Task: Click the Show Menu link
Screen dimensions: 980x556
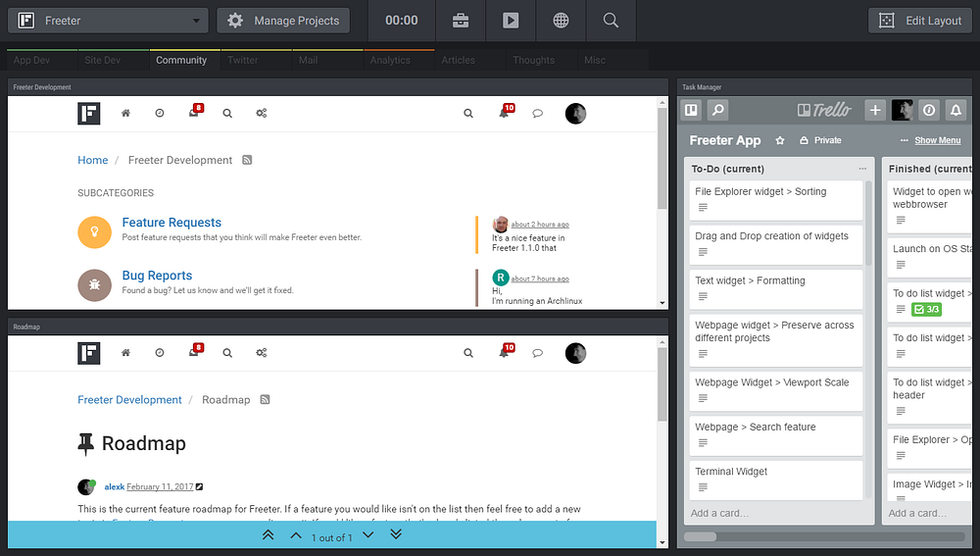Action: [938, 141]
